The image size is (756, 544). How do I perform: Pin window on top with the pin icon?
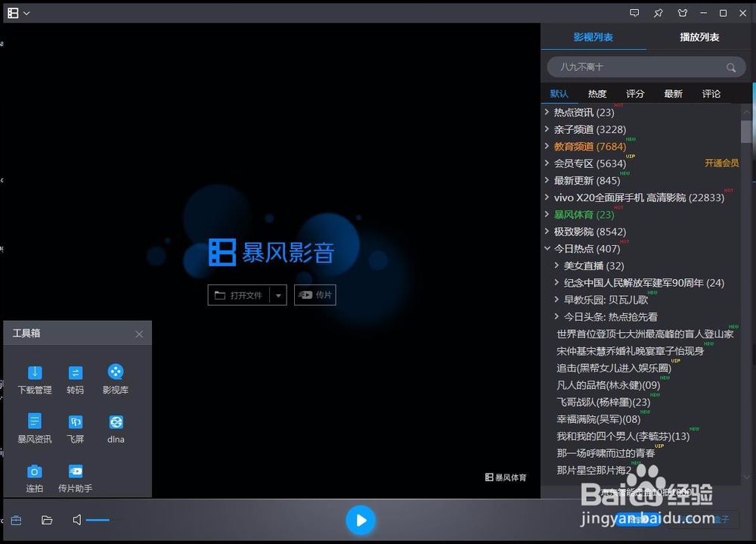pos(658,13)
